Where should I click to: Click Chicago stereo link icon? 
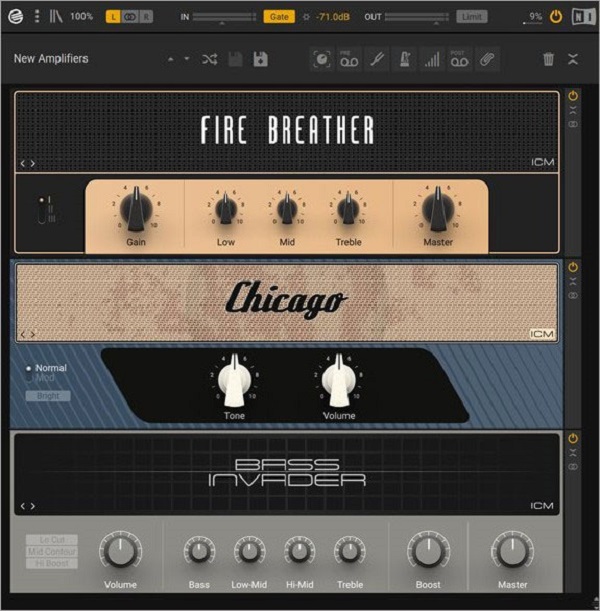tap(573, 295)
